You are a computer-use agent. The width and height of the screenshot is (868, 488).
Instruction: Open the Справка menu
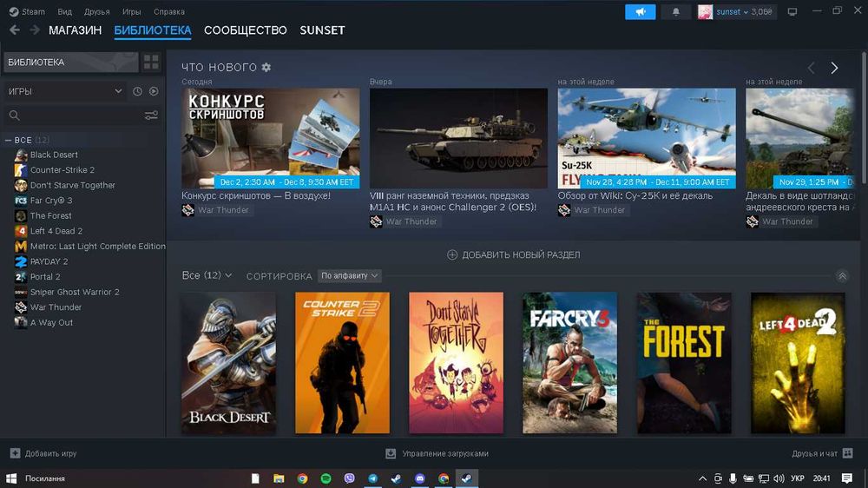click(169, 11)
